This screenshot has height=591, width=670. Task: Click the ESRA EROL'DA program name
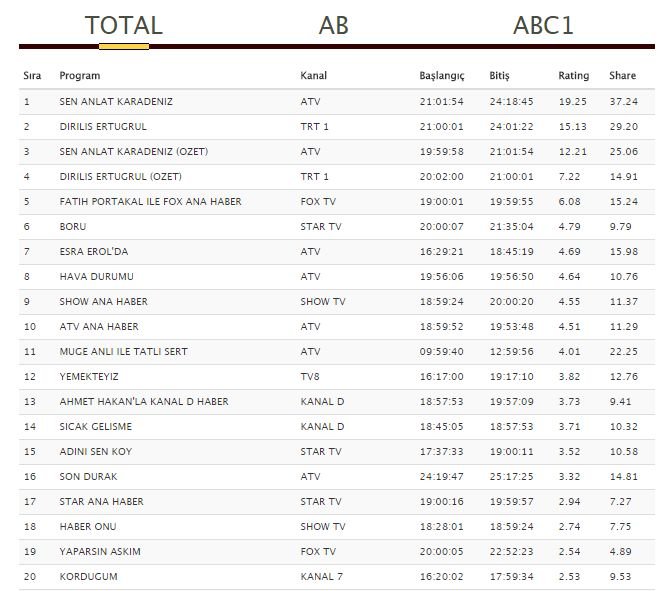pos(94,252)
